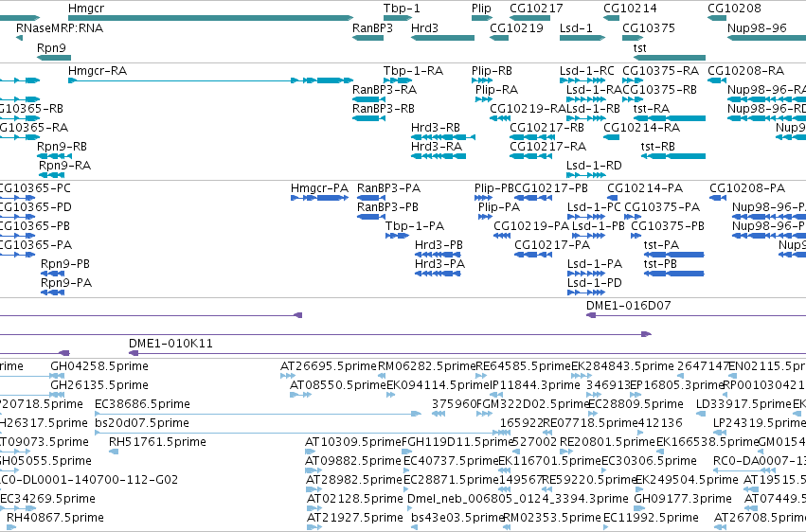
Task: Open the Tbp-1-RA transcript label
Action: 413,71
